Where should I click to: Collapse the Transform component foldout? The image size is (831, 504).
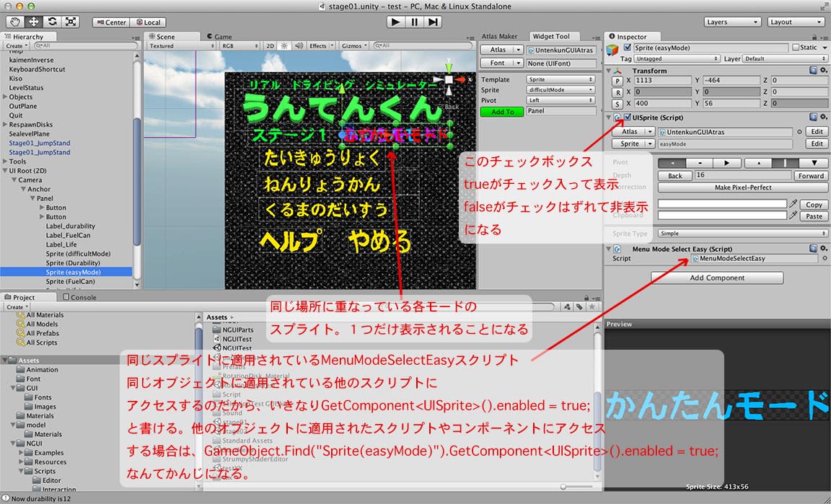point(610,71)
